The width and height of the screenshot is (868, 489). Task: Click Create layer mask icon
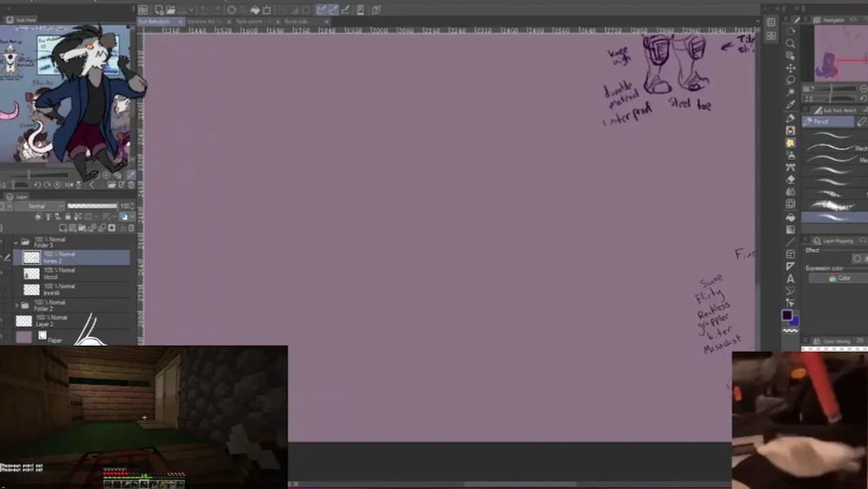(x=112, y=228)
